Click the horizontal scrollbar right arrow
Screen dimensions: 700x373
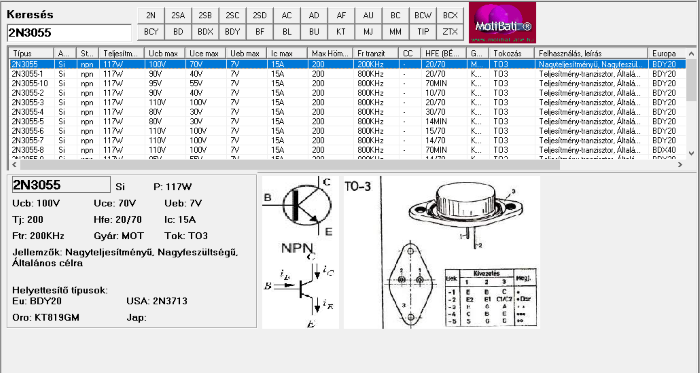[680, 165]
